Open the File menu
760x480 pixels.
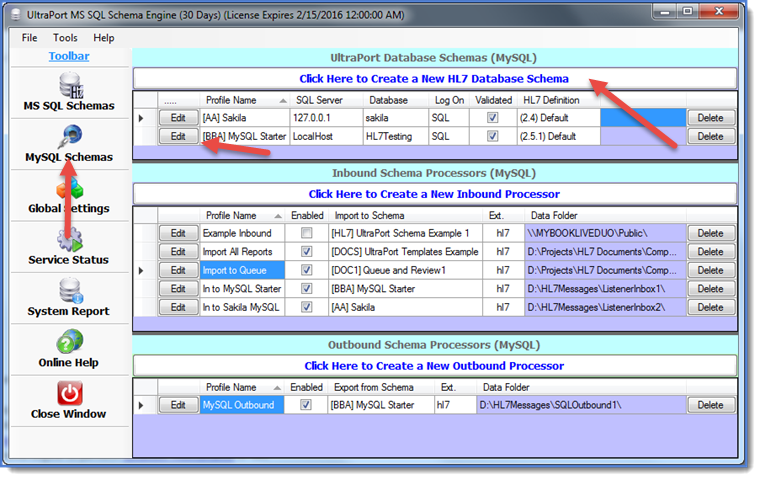click(29, 38)
